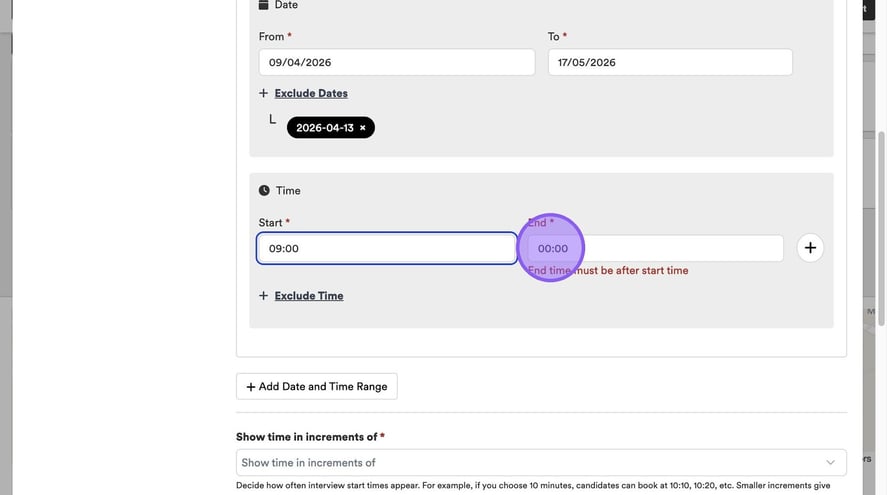
Task: Click the clock icon beside Time heading
Action: (264, 190)
